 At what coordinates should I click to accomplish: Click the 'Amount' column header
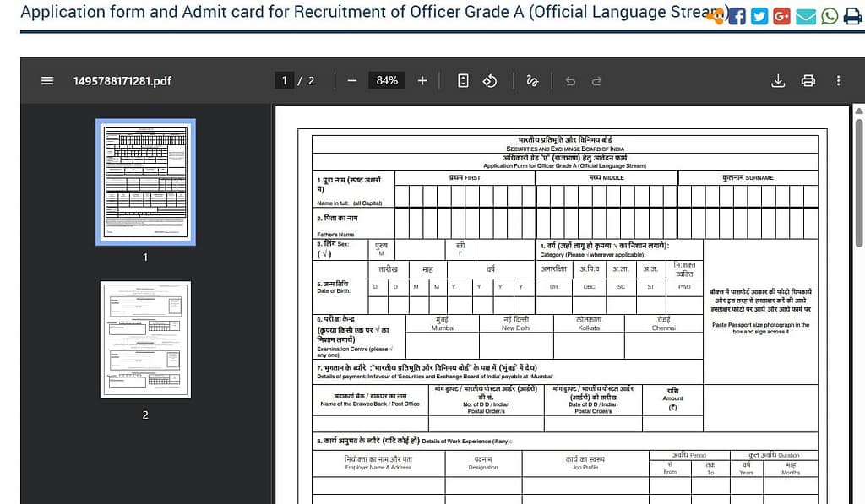click(x=672, y=398)
